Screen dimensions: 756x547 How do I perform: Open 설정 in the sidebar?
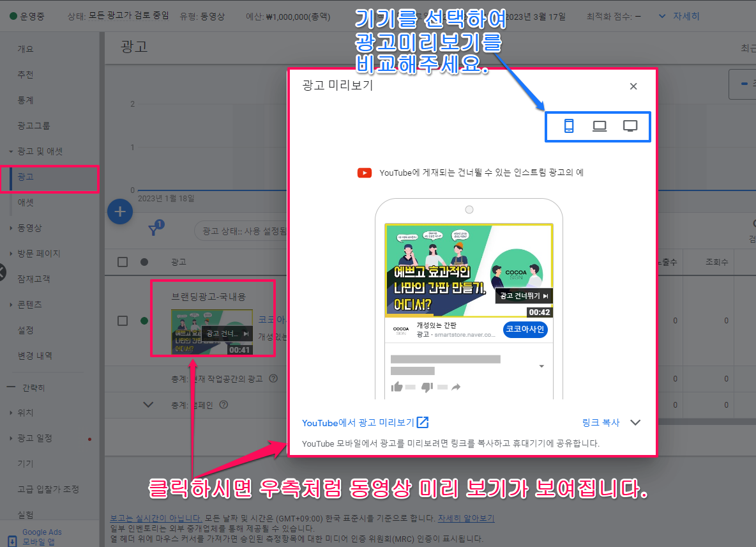pyautogui.click(x=26, y=330)
